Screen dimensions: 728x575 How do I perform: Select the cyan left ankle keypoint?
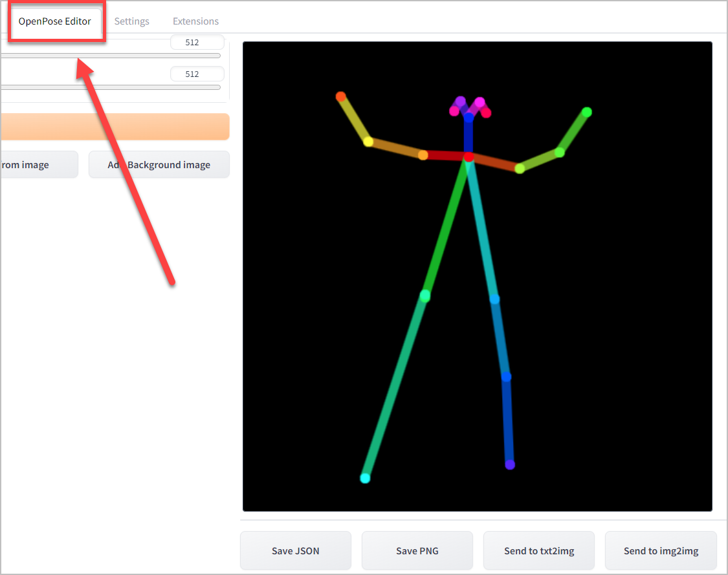coord(364,478)
